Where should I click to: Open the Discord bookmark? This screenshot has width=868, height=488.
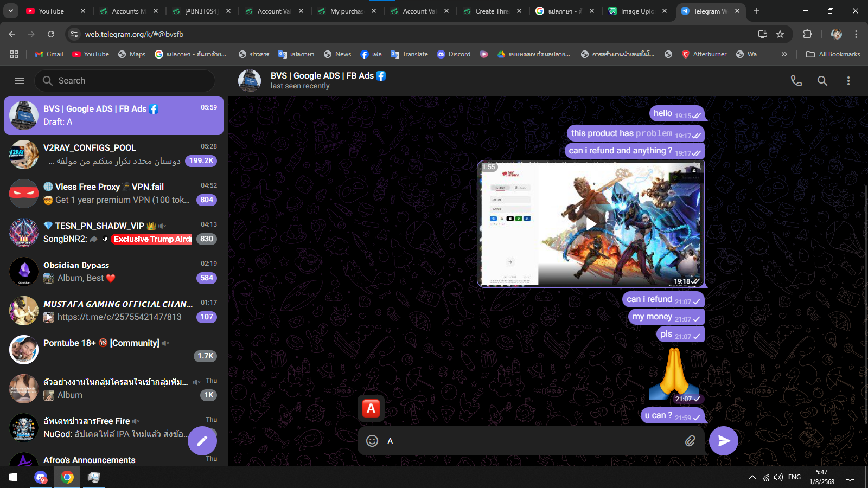[x=454, y=54]
